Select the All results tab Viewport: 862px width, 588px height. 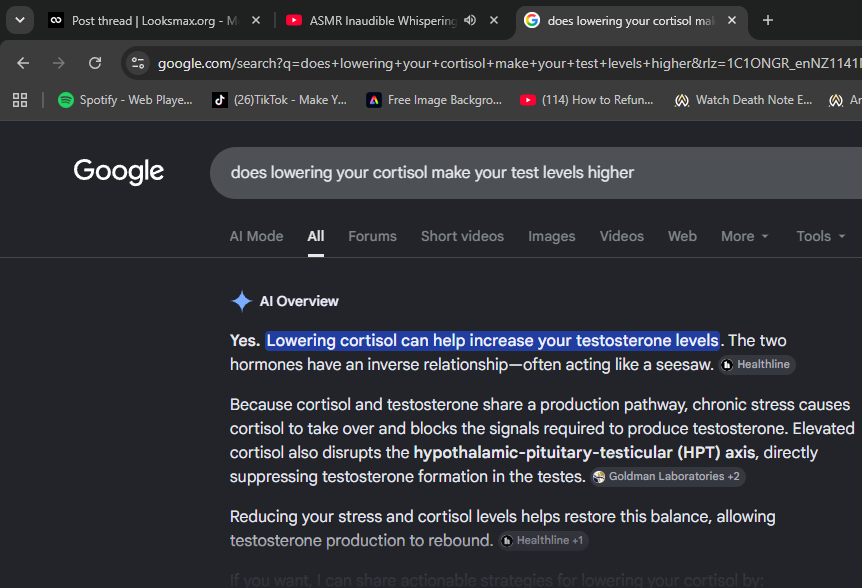(316, 236)
